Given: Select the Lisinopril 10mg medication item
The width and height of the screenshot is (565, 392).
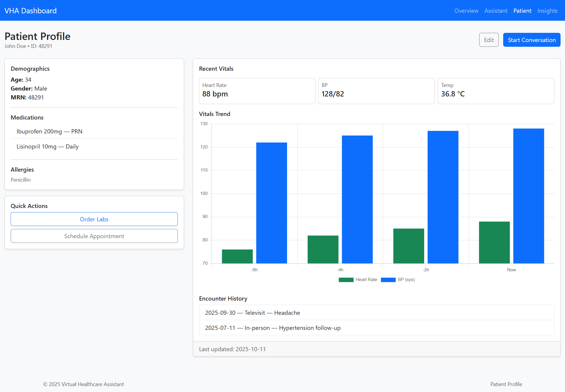Looking at the screenshot, I should [x=48, y=146].
